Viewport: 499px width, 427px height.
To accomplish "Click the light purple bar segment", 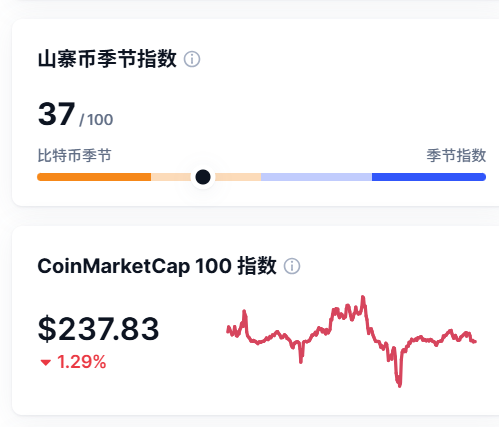I will (316, 177).
